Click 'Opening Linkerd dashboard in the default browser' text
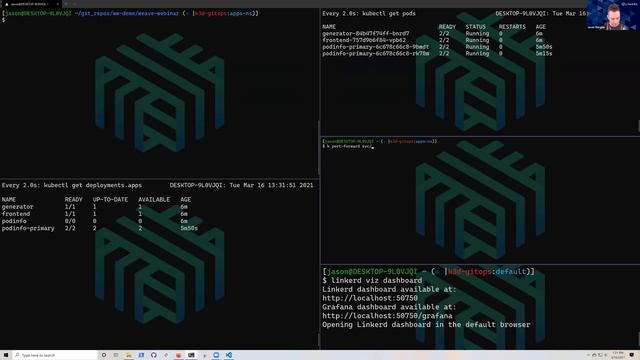The image size is (640, 360). pyautogui.click(x=426, y=325)
